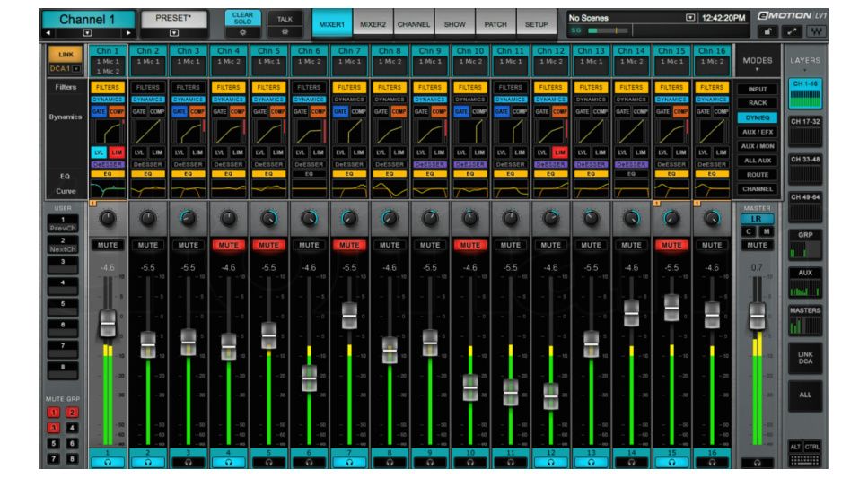Viewport: 868px width, 478px height.
Task: Toggle headphone cue on channel 12
Action: [x=551, y=463]
